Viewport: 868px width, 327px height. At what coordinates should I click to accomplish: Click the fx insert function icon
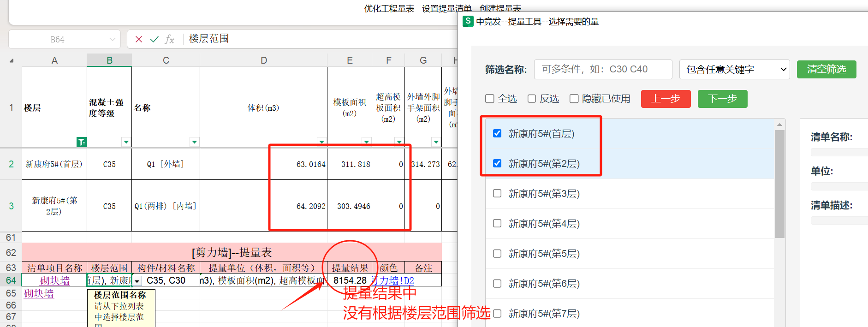pos(169,39)
